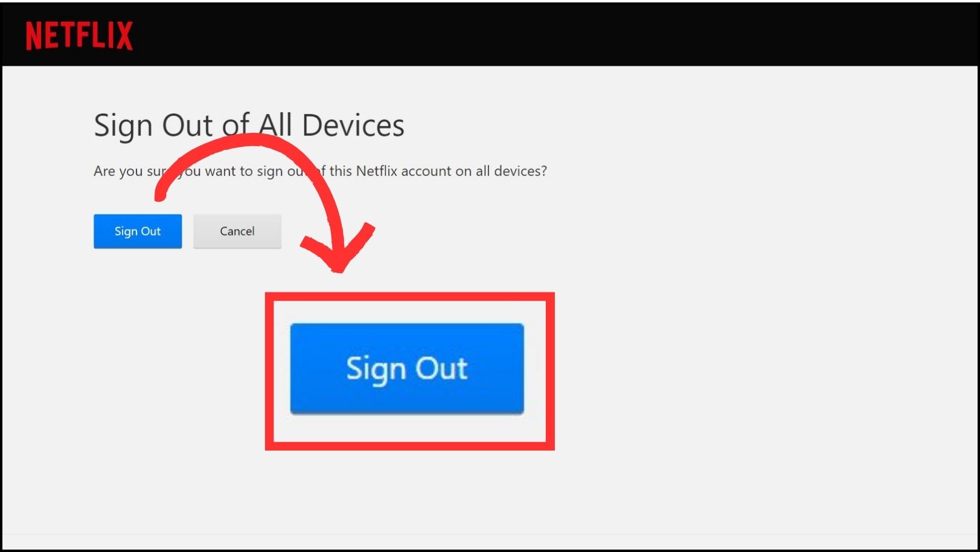980x552 pixels.
Task: Click the letter 'N' of the Netflix logo
Action: point(33,36)
